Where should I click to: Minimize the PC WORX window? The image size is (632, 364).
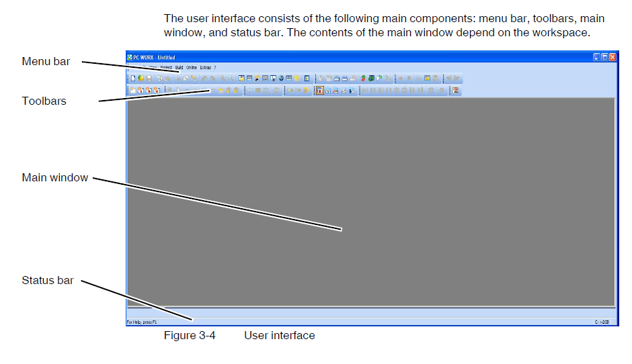[596, 58]
